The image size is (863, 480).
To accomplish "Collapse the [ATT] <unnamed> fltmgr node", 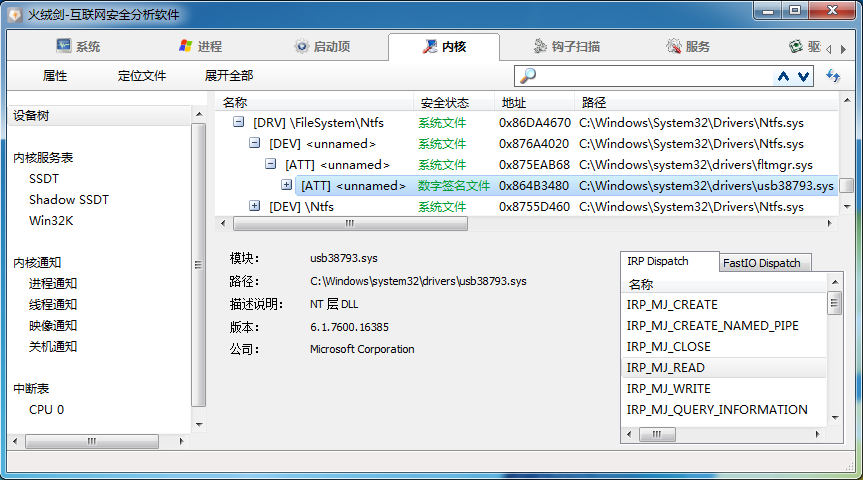I will pyautogui.click(x=270, y=163).
